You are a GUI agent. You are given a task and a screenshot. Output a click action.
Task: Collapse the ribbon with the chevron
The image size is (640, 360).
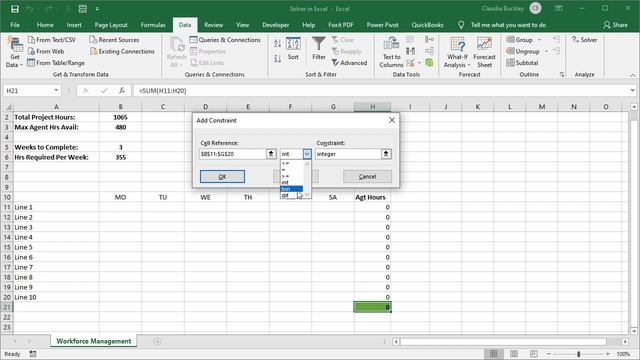pyautogui.click(x=632, y=75)
